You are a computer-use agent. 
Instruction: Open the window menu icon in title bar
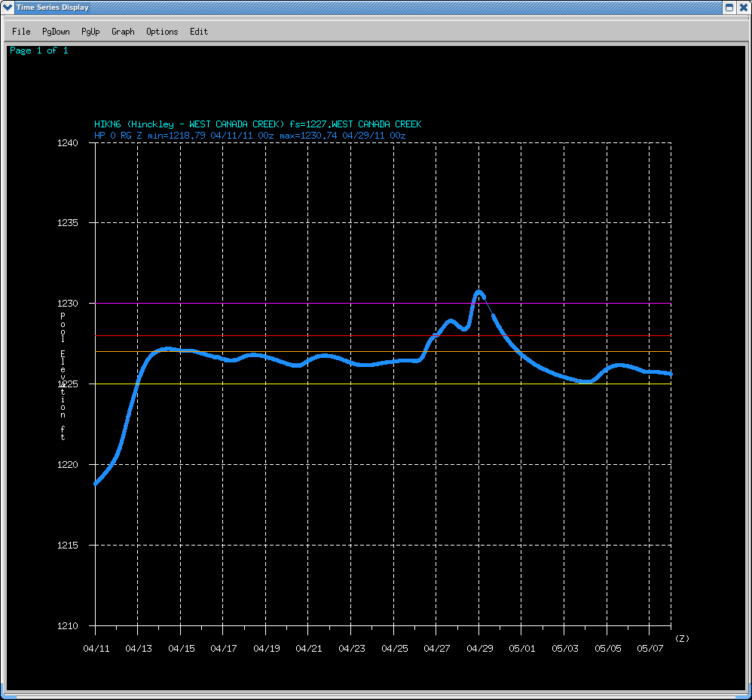(8, 8)
